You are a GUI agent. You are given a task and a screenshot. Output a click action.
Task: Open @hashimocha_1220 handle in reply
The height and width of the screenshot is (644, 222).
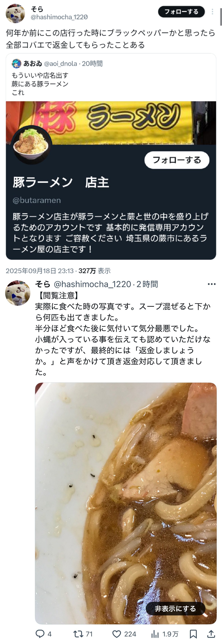92,284
